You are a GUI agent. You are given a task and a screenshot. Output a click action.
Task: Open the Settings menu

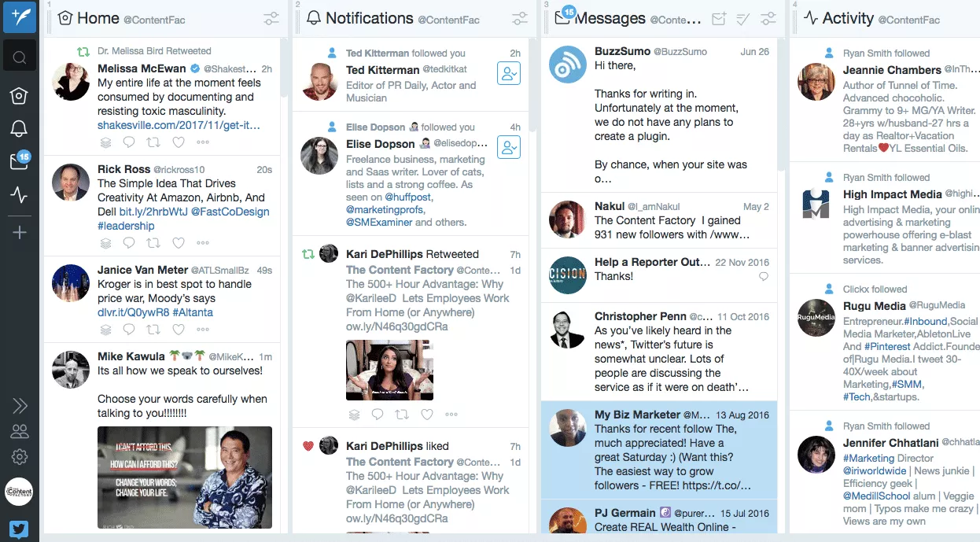(x=20, y=457)
